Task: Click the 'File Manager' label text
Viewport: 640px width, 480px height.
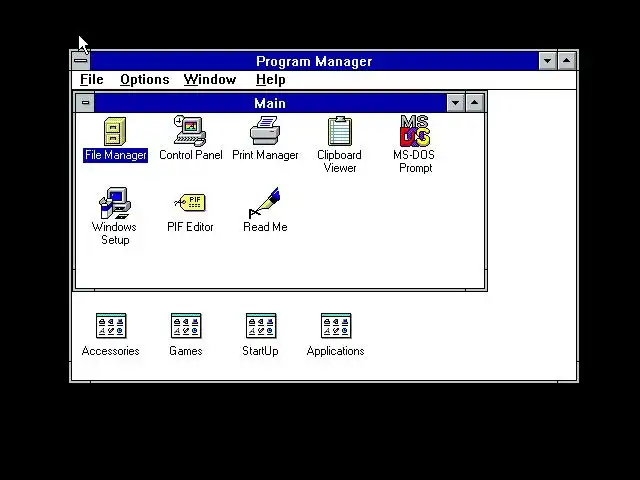Action: 116,155
